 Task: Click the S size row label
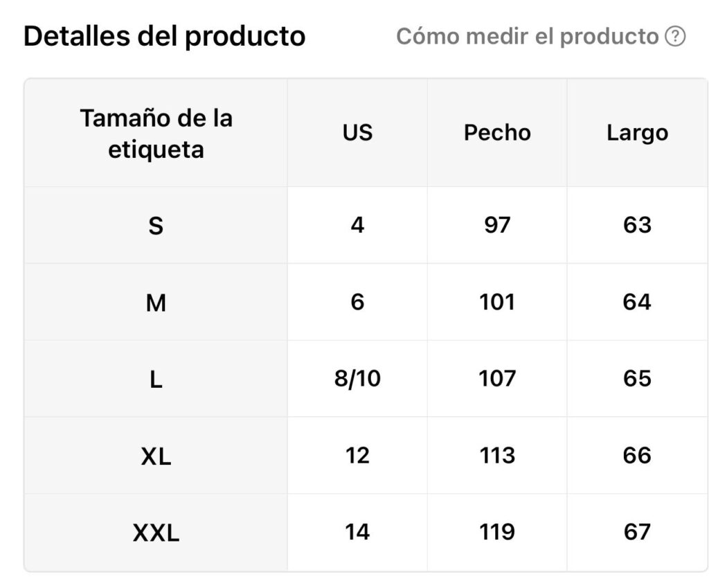tap(156, 225)
